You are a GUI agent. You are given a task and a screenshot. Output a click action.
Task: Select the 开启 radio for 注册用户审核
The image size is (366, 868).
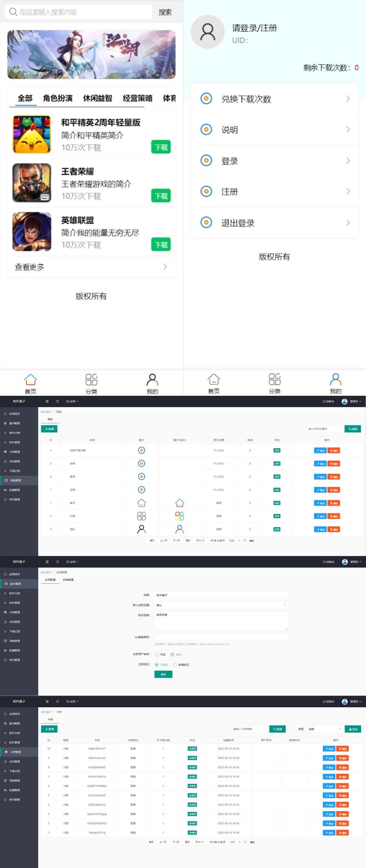pyautogui.click(x=157, y=654)
